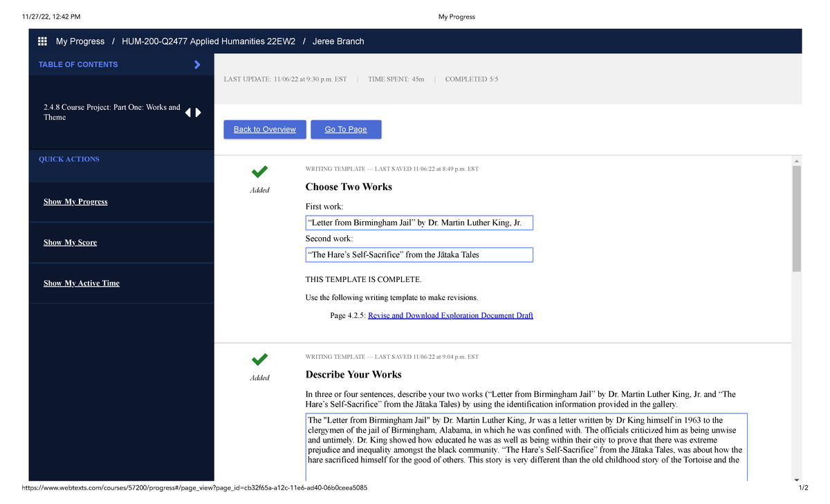Select the Second work input containing The Hare's Self-Sacrifice
830x504 pixels.
(x=418, y=254)
